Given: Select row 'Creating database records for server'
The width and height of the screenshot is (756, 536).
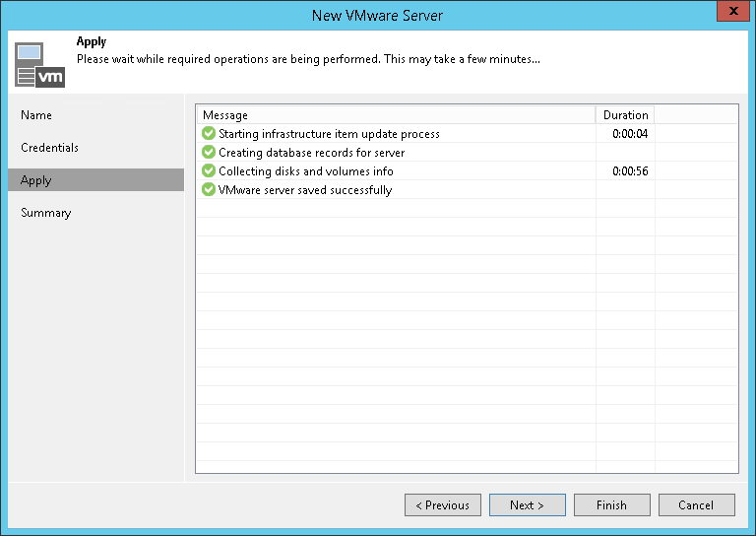Looking at the screenshot, I should [x=467, y=153].
